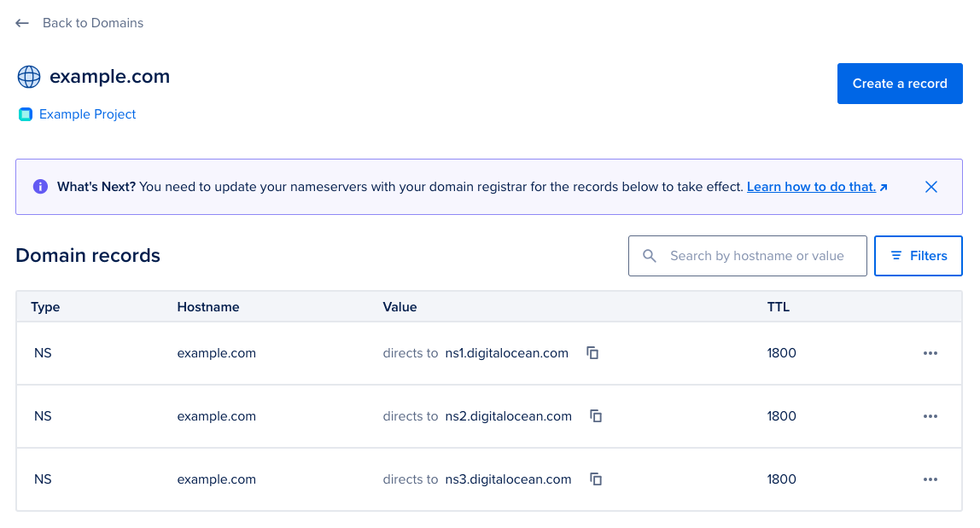Click the Example Project folder icon
The height and width of the screenshot is (528, 980).
click(25, 113)
